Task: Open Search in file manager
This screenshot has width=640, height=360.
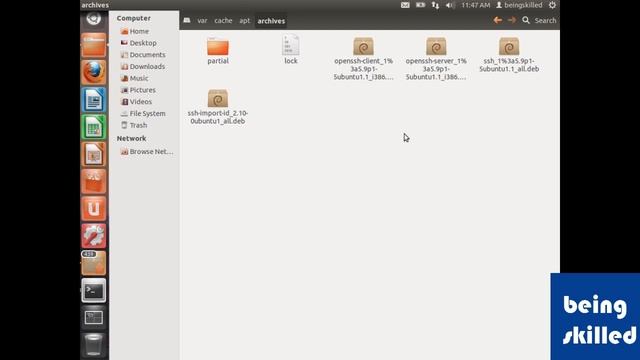Action: click(539, 20)
